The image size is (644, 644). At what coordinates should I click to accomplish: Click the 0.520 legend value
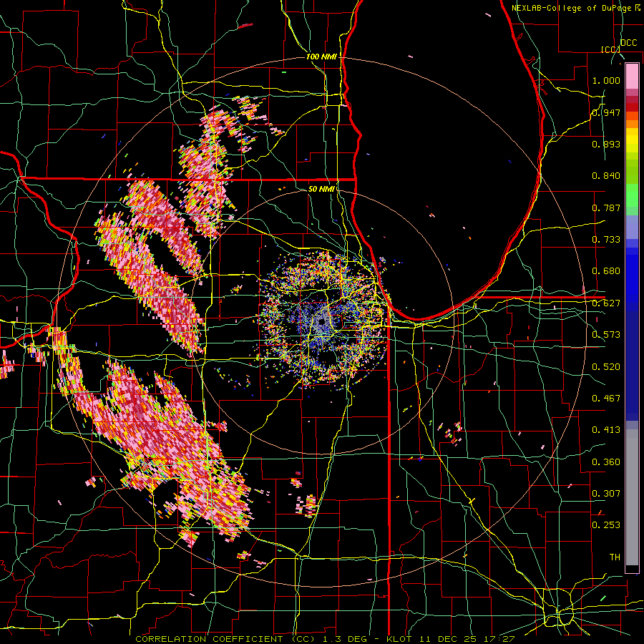click(x=606, y=367)
